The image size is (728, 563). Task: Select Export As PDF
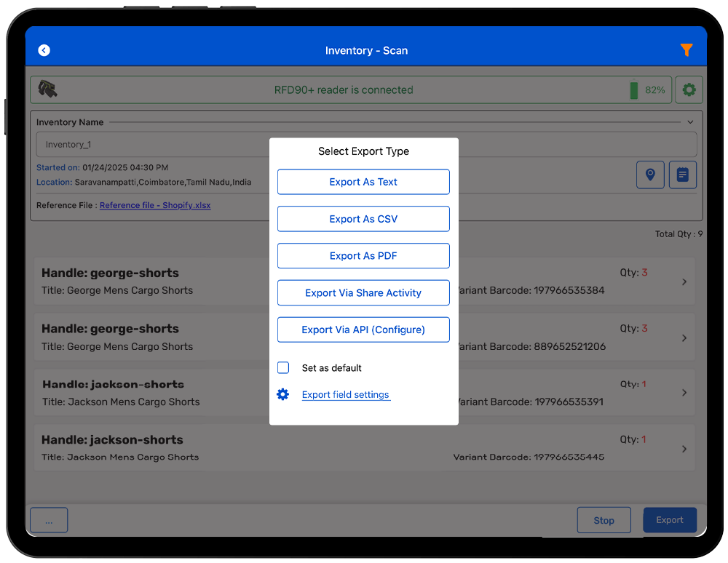pos(363,256)
